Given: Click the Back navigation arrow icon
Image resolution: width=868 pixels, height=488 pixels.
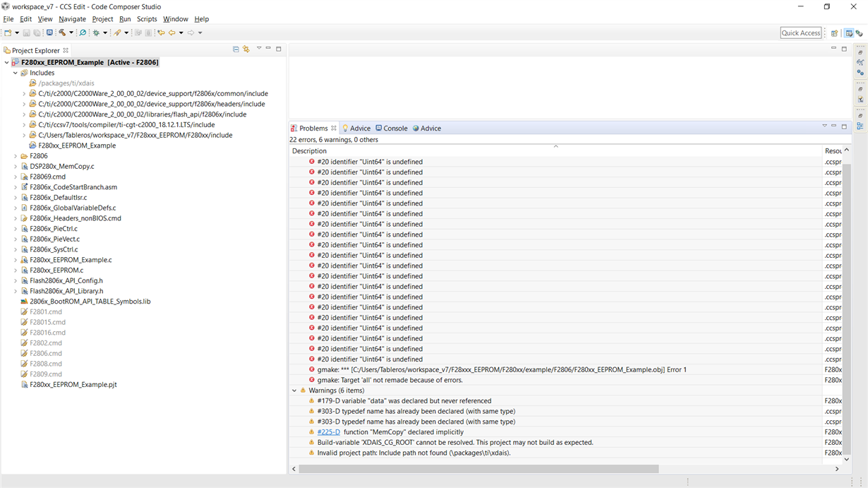Looking at the screenshot, I should tap(171, 32).
